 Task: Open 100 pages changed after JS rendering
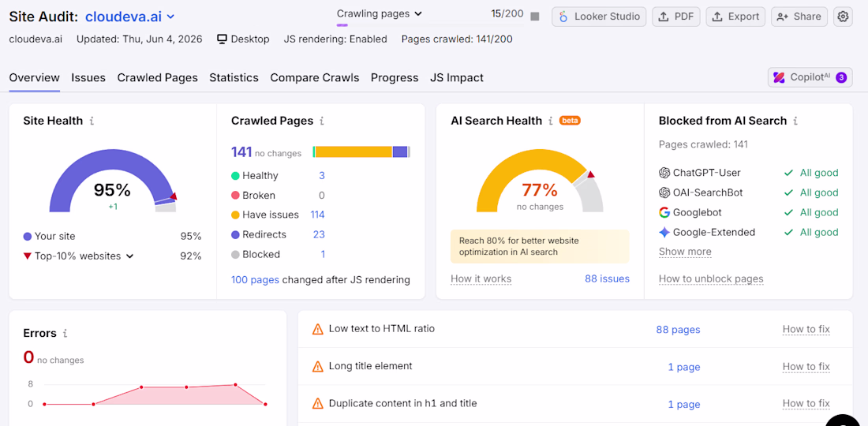point(255,280)
